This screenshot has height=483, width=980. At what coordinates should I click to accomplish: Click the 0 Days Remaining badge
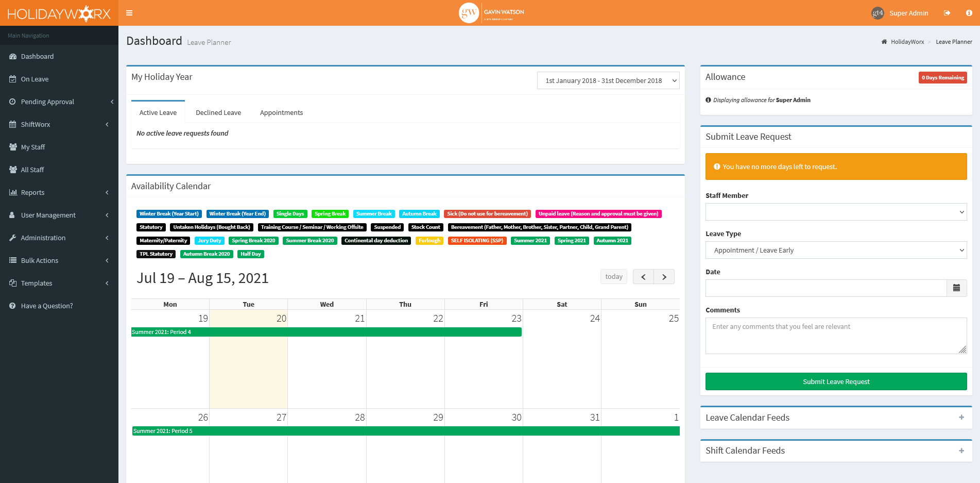point(942,77)
